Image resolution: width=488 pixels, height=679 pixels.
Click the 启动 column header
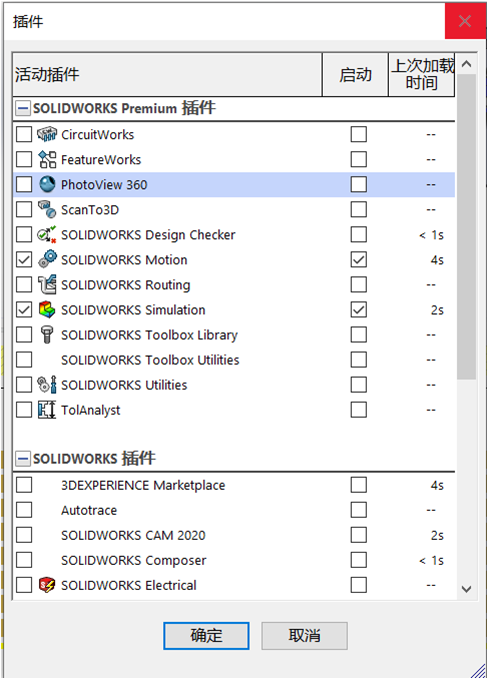click(355, 74)
